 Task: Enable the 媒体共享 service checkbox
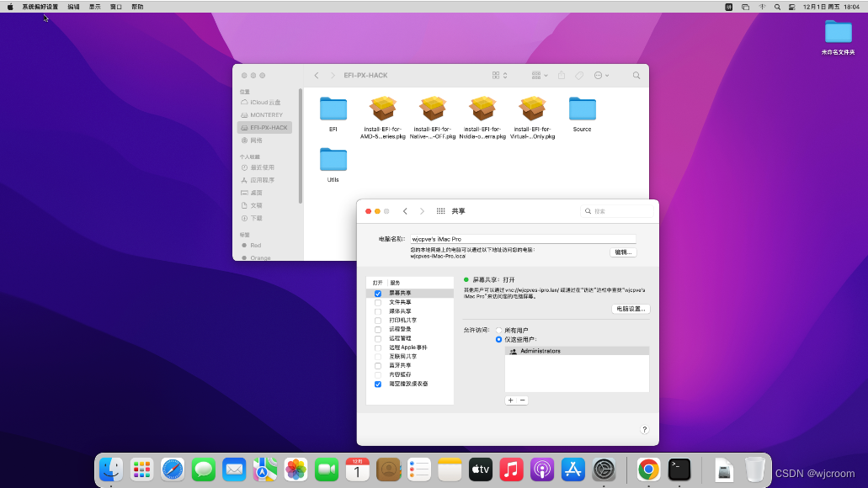click(x=377, y=311)
